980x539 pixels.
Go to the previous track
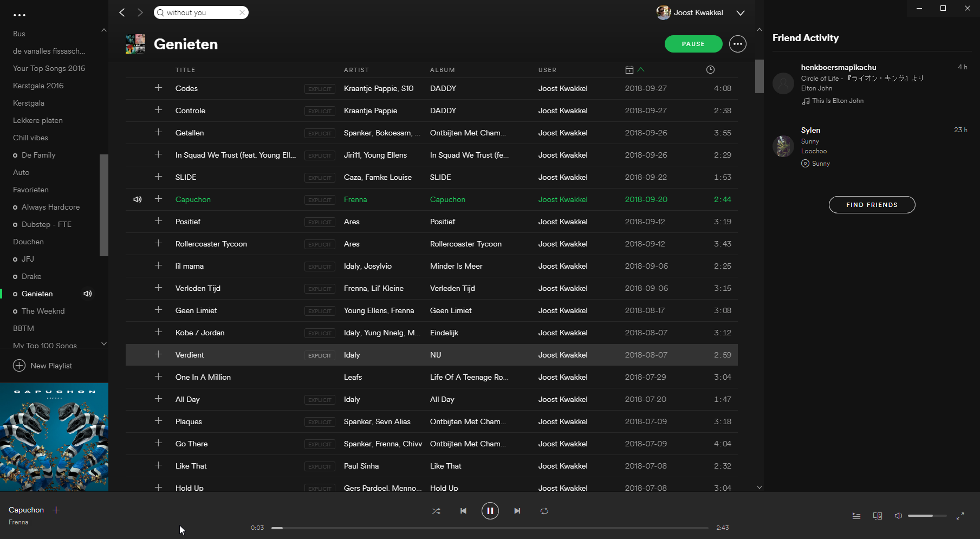coord(463,511)
